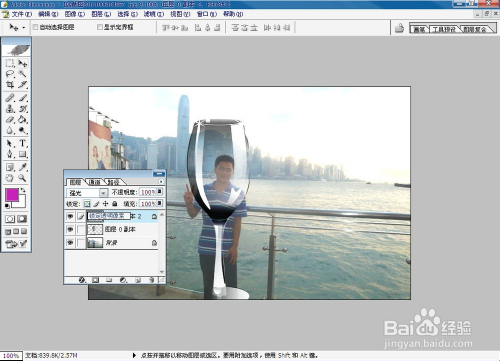Toggle lock transparent pixels in Layers panel
The image size is (500, 361).
(87, 204)
